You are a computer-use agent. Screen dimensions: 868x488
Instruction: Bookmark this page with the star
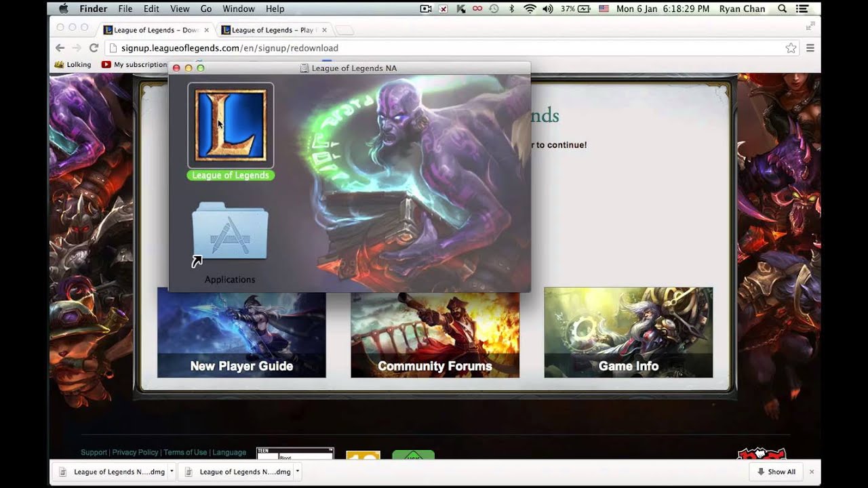click(x=791, y=48)
